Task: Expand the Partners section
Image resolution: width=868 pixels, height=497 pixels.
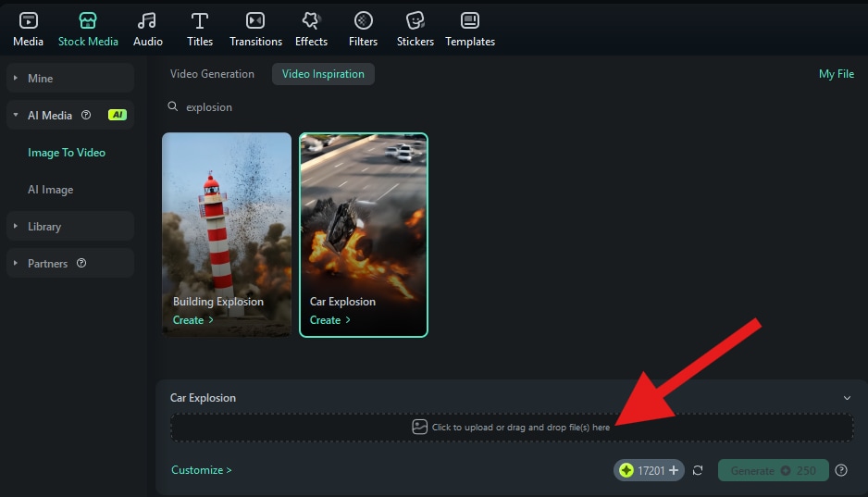Action: 70,264
